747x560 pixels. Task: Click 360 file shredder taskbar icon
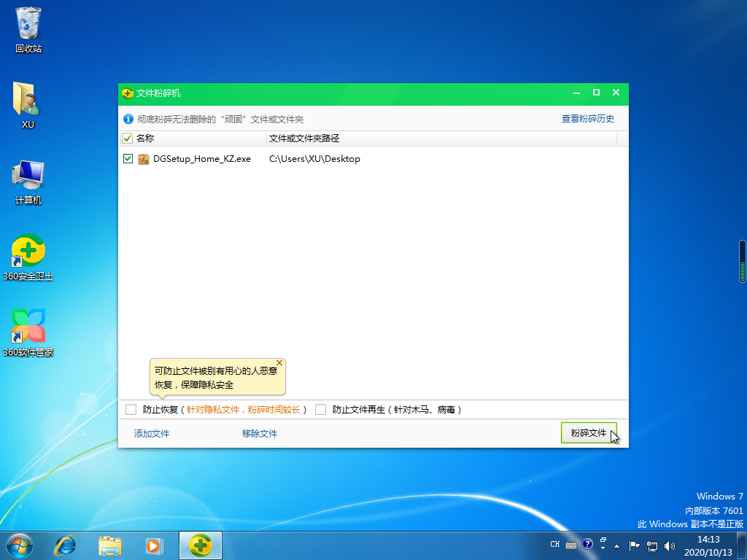pyautogui.click(x=201, y=545)
